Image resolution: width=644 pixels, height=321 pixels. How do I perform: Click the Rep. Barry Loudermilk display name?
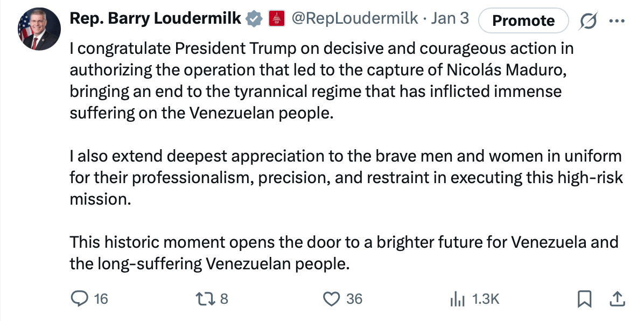pyautogui.click(x=155, y=19)
